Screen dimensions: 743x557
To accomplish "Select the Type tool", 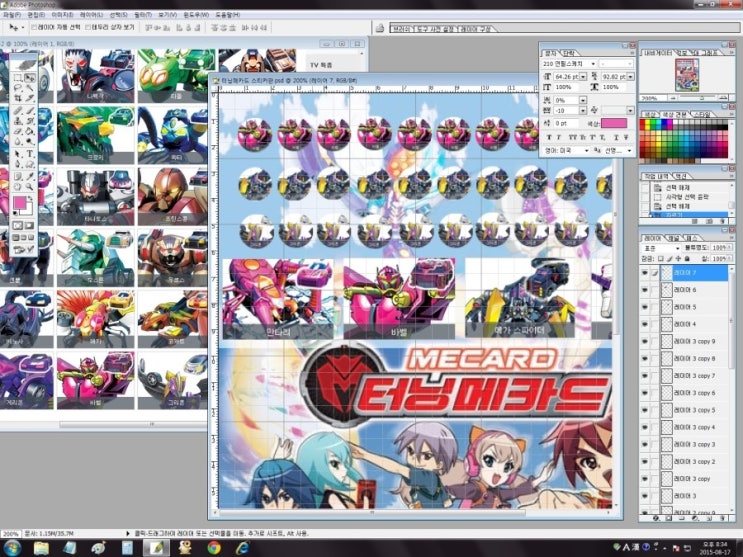I will click(30, 154).
